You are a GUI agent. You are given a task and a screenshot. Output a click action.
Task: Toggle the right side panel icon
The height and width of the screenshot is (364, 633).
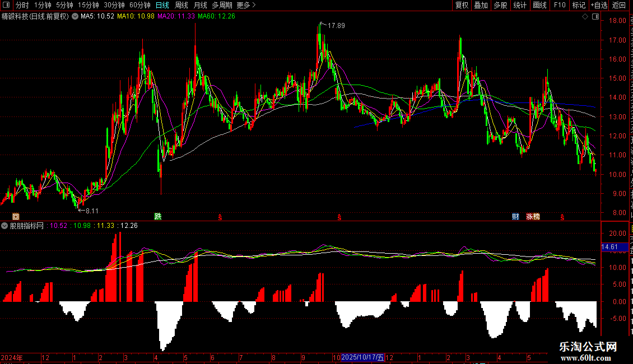click(595, 17)
